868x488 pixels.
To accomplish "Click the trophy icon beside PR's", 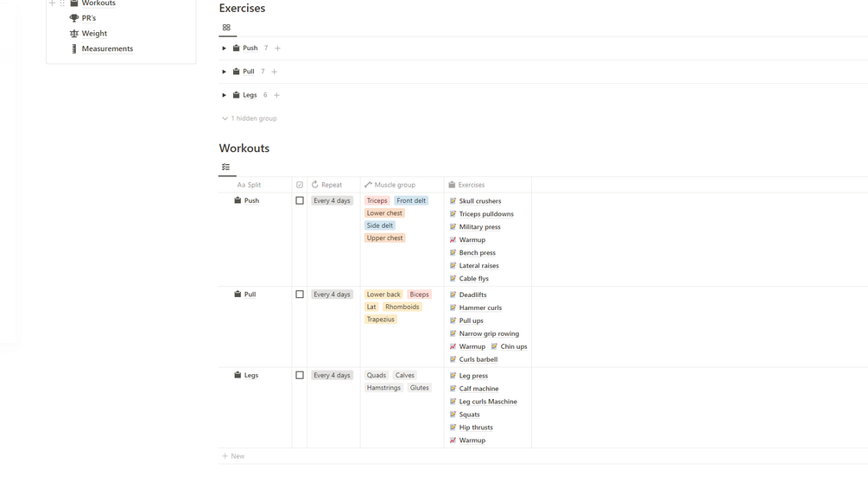I will tap(74, 18).
